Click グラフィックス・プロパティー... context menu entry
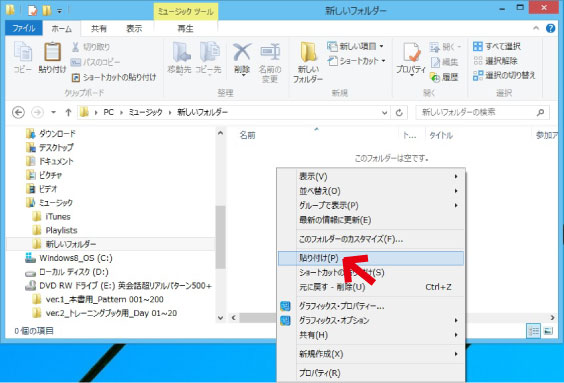The width and height of the screenshot is (564, 383). (342, 306)
